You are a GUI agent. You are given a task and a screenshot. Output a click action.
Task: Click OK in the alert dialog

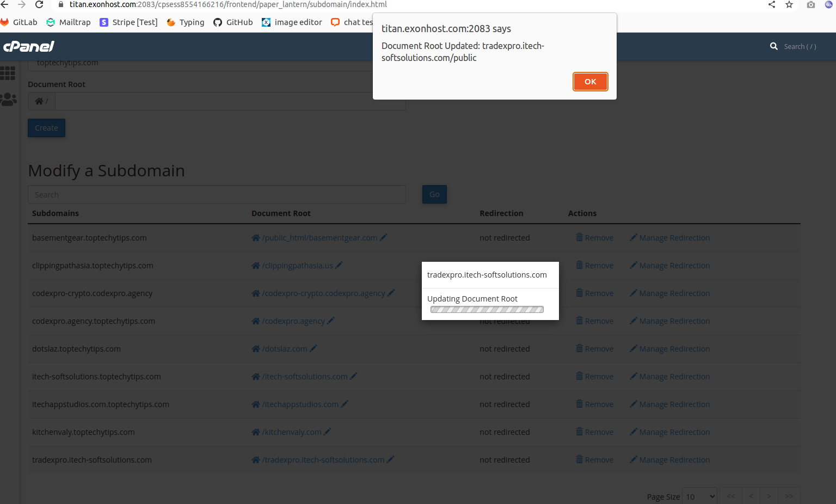[x=590, y=82]
